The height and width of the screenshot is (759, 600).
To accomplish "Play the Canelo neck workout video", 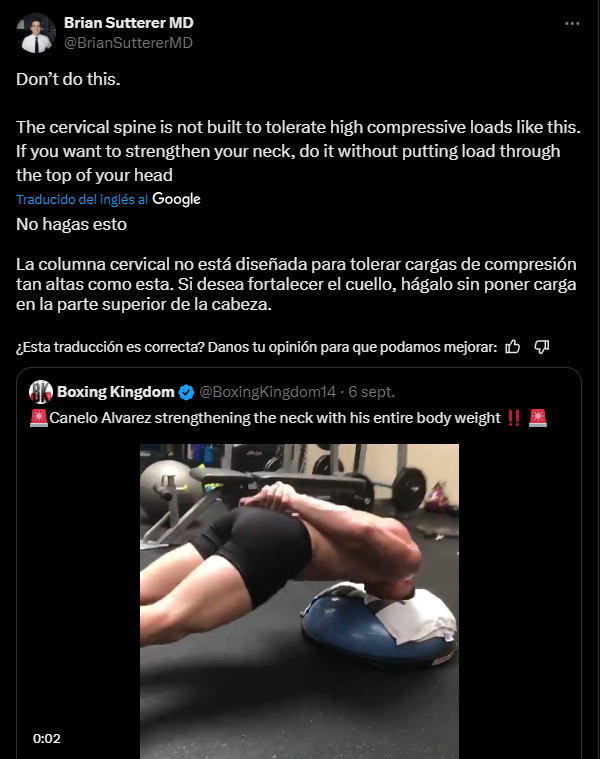I will (300, 601).
